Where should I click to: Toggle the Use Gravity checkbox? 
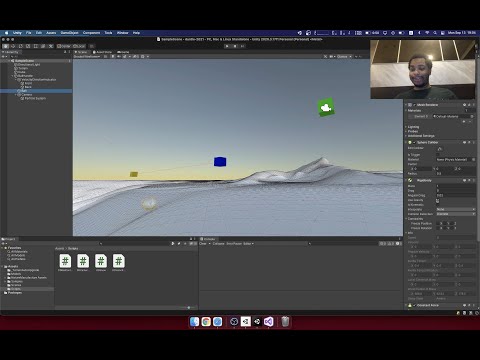438,200
